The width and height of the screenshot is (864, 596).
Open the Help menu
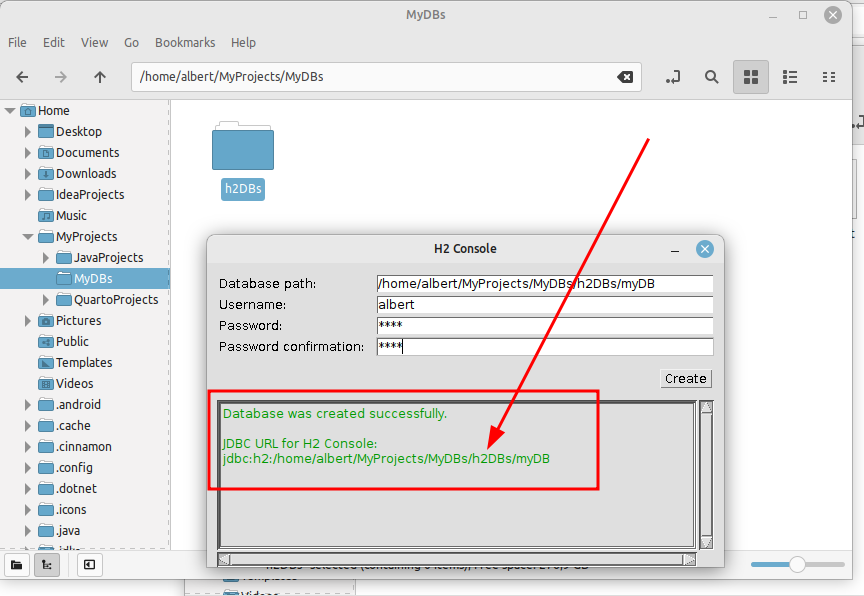[x=243, y=42]
